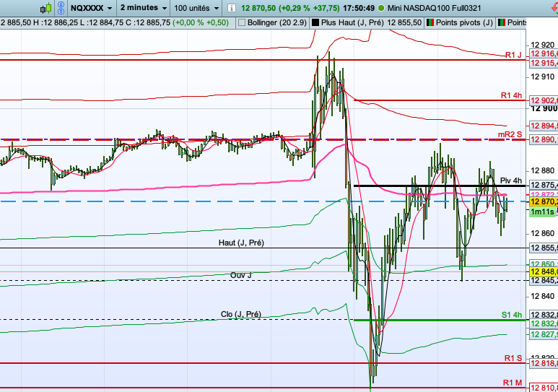
Task: Click the 12 880 price scale value
Action: 542,170
